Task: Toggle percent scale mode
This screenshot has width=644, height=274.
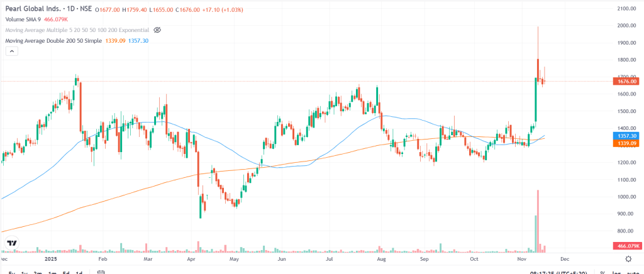Action: [602, 272]
